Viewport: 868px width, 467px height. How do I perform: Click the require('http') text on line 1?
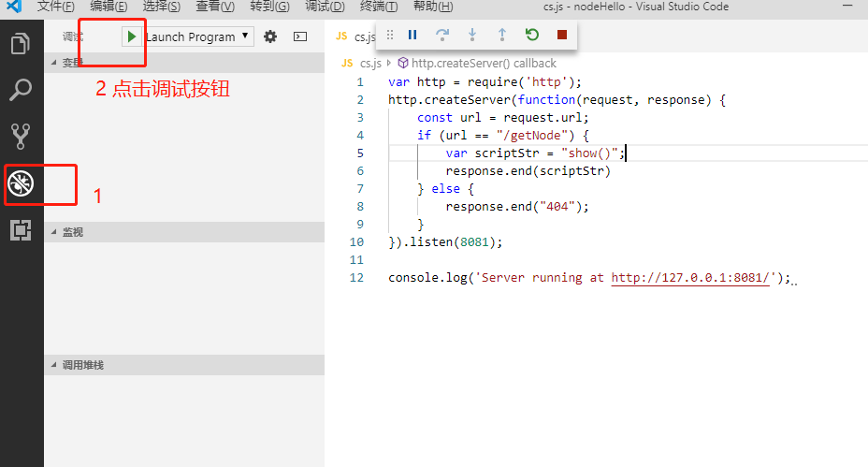click(x=520, y=82)
